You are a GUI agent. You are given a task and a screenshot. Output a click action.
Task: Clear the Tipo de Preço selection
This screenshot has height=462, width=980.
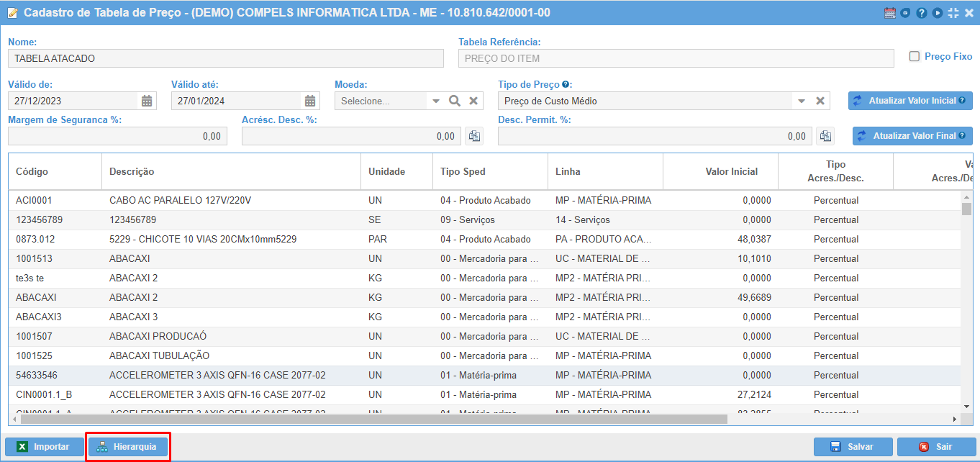[820, 101]
